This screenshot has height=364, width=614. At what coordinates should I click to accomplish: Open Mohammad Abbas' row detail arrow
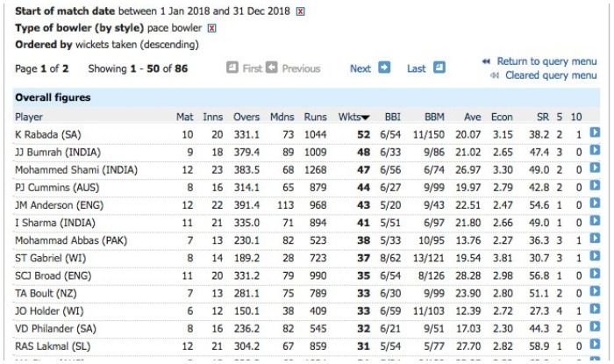coord(595,238)
